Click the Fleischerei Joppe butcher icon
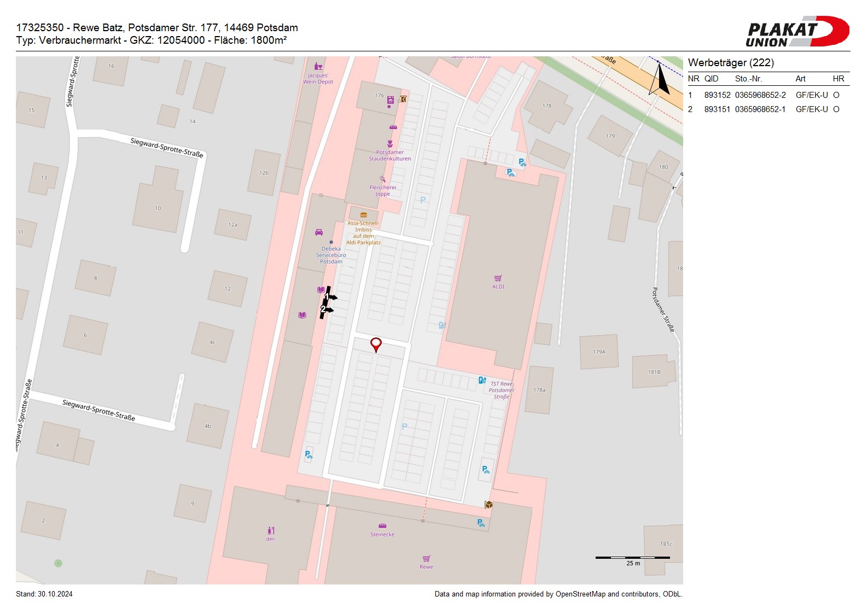This screenshot has width=868, height=614. pos(382,179)
